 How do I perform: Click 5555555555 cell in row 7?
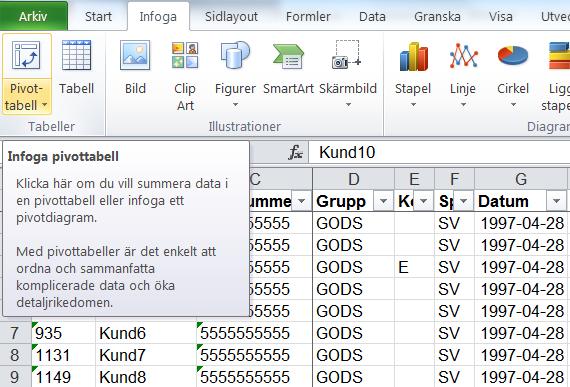[x=254, y=333]
